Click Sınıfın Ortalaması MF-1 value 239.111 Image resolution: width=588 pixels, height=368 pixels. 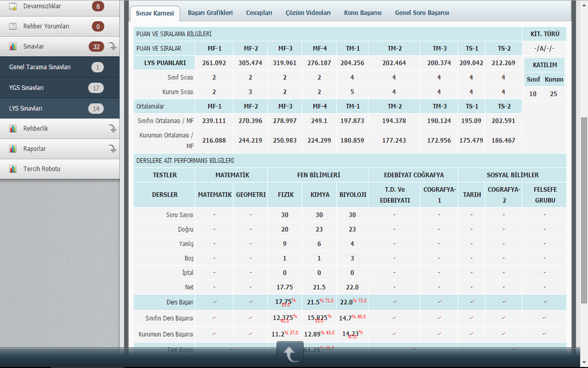214,121
